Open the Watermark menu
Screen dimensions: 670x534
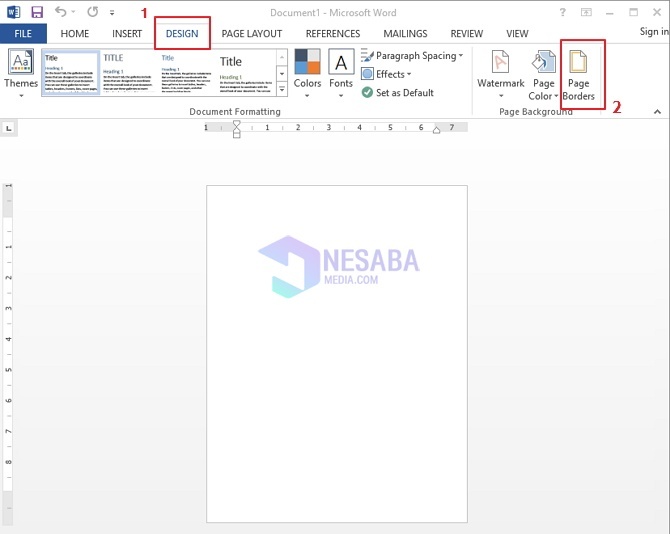500,73
